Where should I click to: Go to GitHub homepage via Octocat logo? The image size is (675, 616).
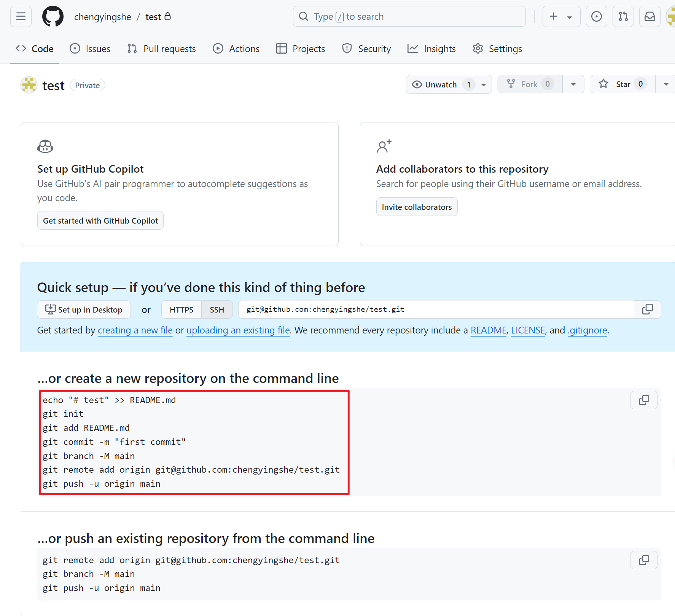53,16
